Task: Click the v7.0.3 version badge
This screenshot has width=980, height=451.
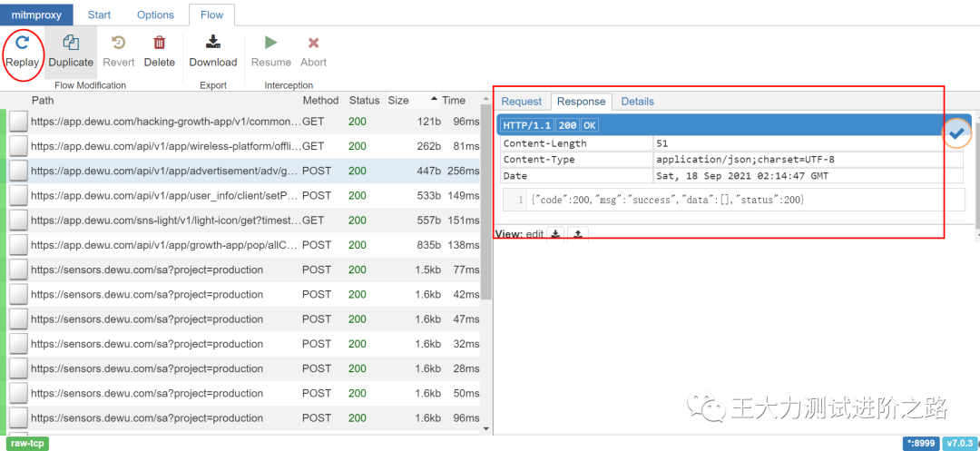Action: pos(960,444)
